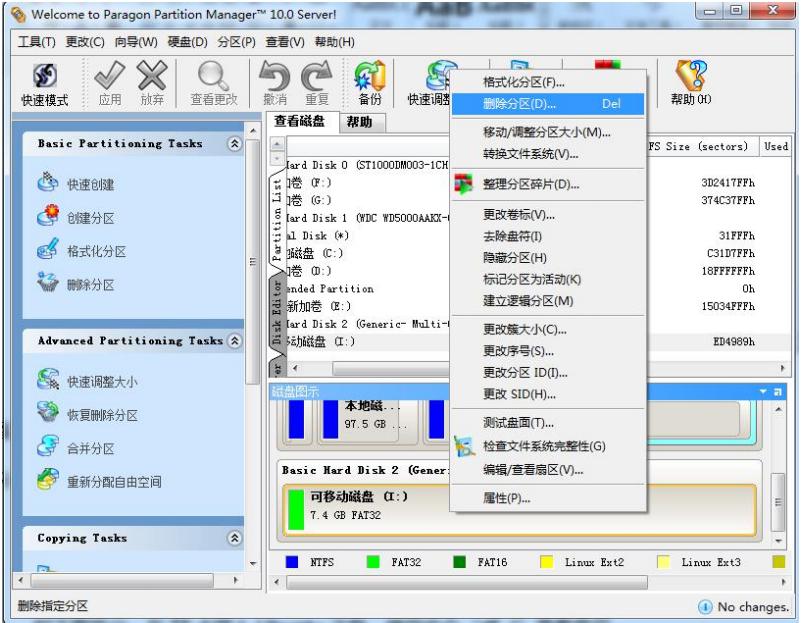Choose 格式化分区(F)... from context menu
Image resolution: width=801 pixels, height=623 pixels.
click(548, 82)
